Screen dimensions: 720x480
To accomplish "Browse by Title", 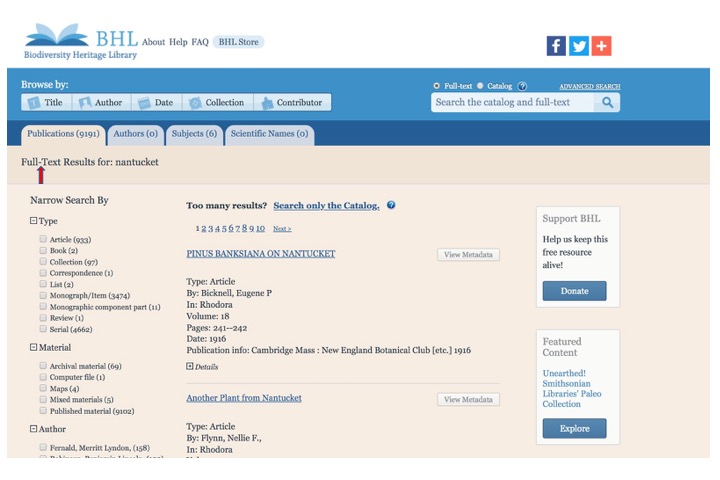I will pos(46,102).
